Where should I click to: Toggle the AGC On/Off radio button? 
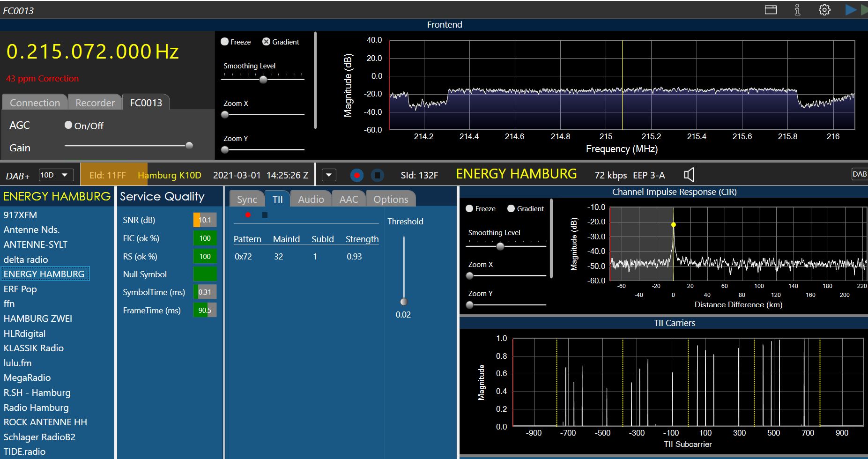68,125
